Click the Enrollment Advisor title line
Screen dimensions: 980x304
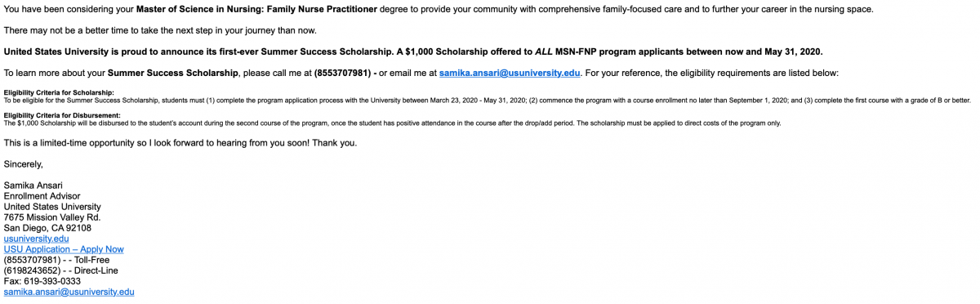[x=42, y=196]
